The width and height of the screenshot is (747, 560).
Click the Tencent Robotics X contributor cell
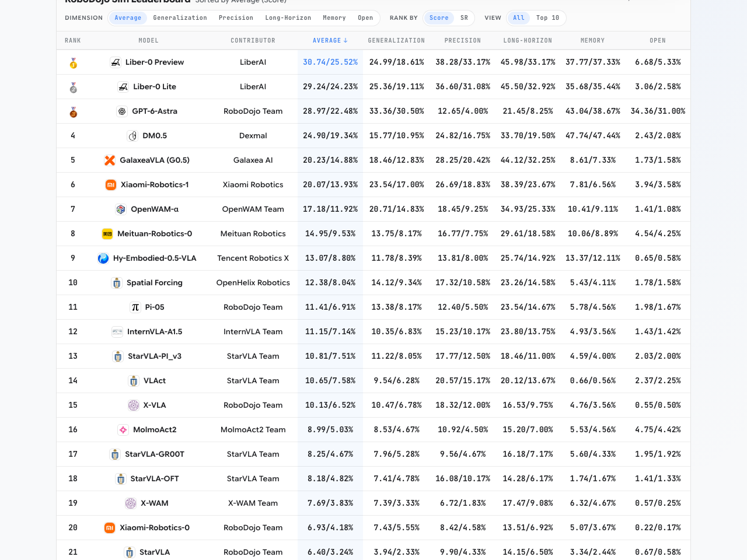(253, 258)
